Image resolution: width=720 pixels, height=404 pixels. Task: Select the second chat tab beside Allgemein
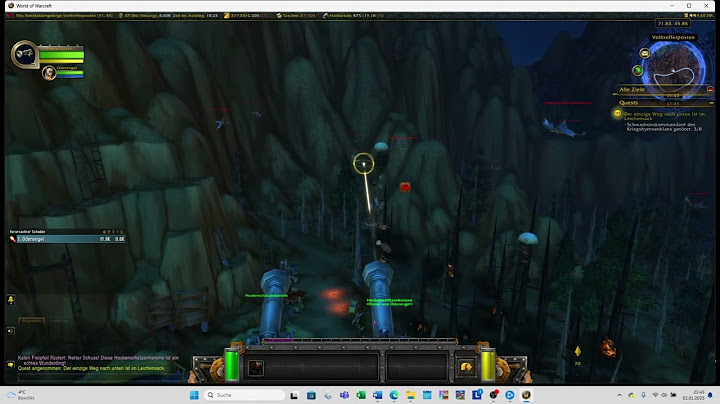(x=58, y=320)
